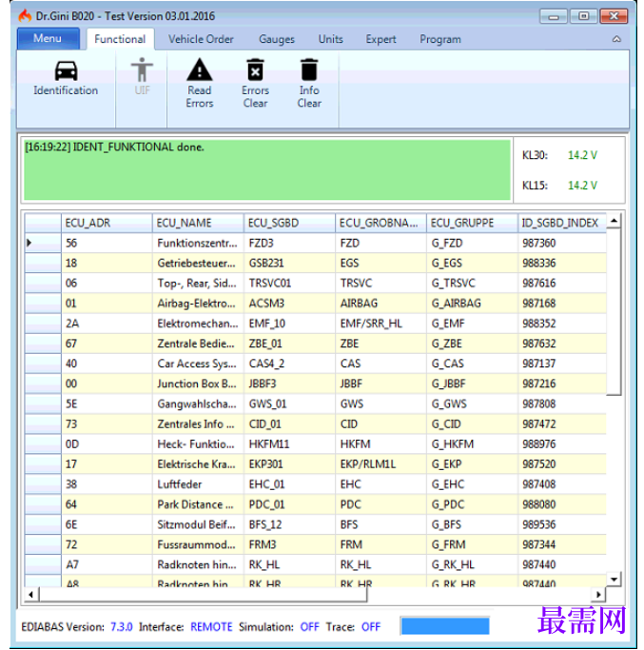Open the blue Menu button

click(49, 39)
